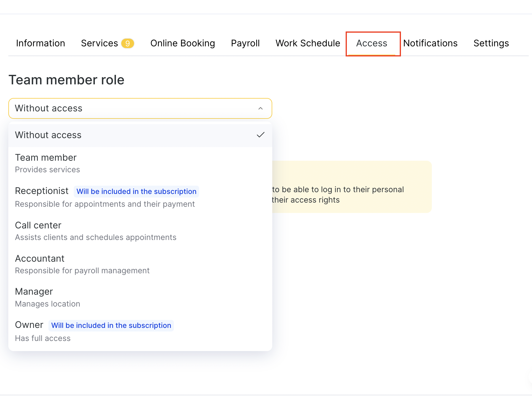Click the Services count badge 9
532x398 pixels.
click(128, 43)
